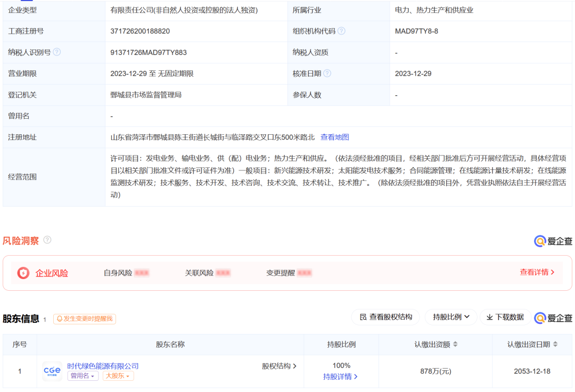Image resolution: width=575 pixels, height=392 pixels.
Task: Sort by 认缴出资额 column arrows
Action: point(455,345)
